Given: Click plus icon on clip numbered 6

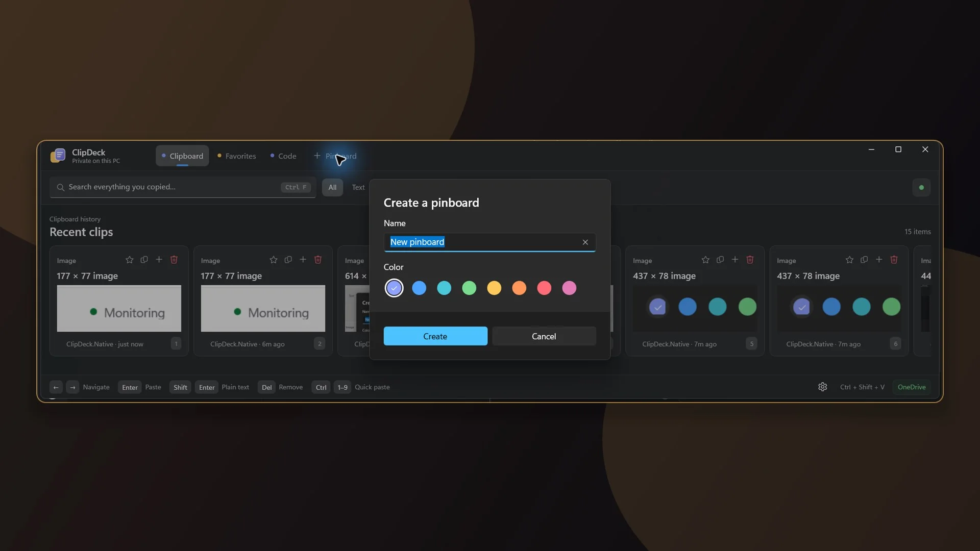Looking at the screenshot, I should click(x=879, y=260).
